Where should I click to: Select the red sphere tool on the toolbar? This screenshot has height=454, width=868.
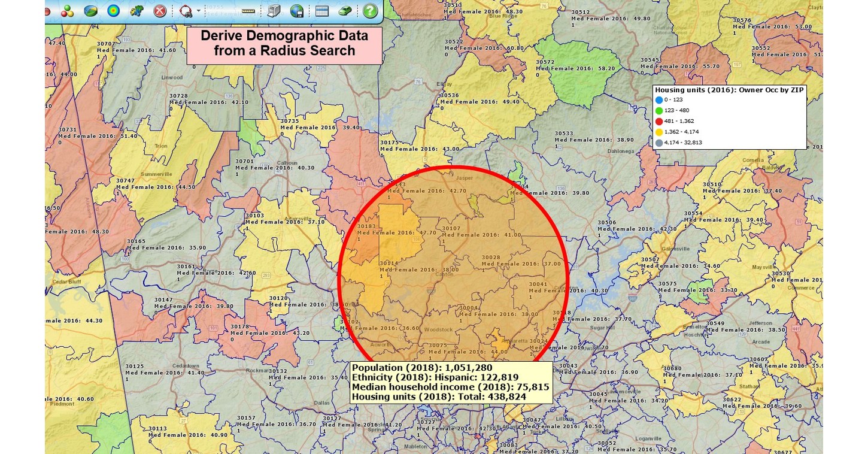[x=47, y=11]
